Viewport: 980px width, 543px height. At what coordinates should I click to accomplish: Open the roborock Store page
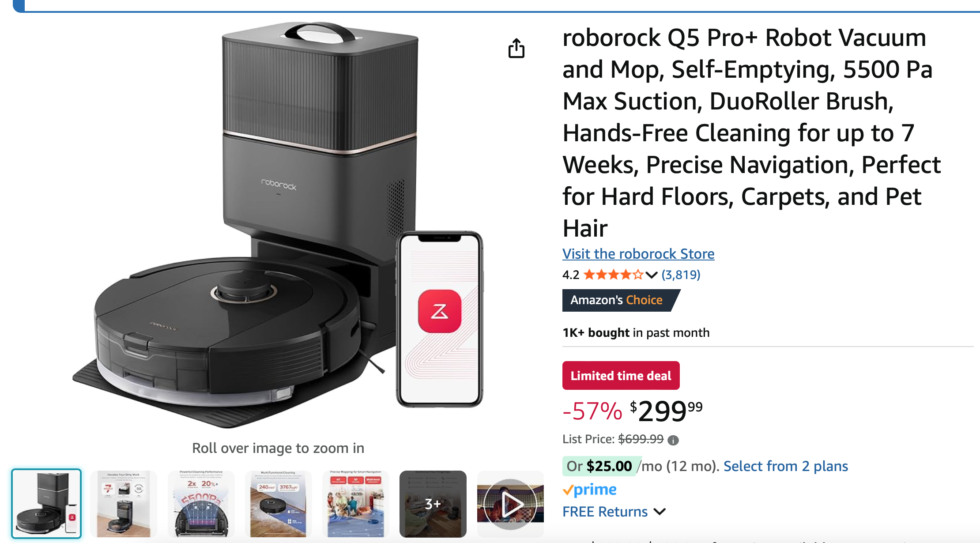[x=638, y=254]
